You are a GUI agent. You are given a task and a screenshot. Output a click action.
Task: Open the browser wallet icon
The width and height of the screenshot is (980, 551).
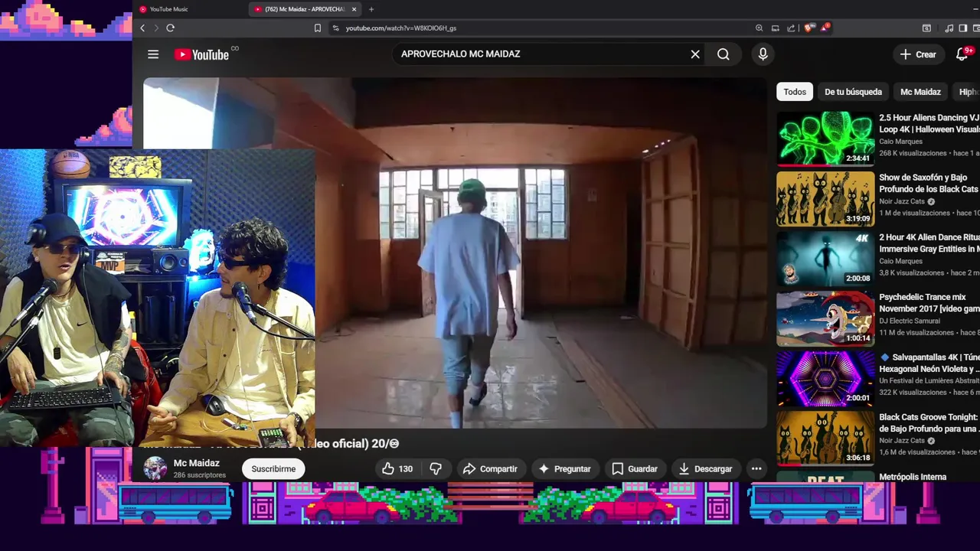[976, 28]
